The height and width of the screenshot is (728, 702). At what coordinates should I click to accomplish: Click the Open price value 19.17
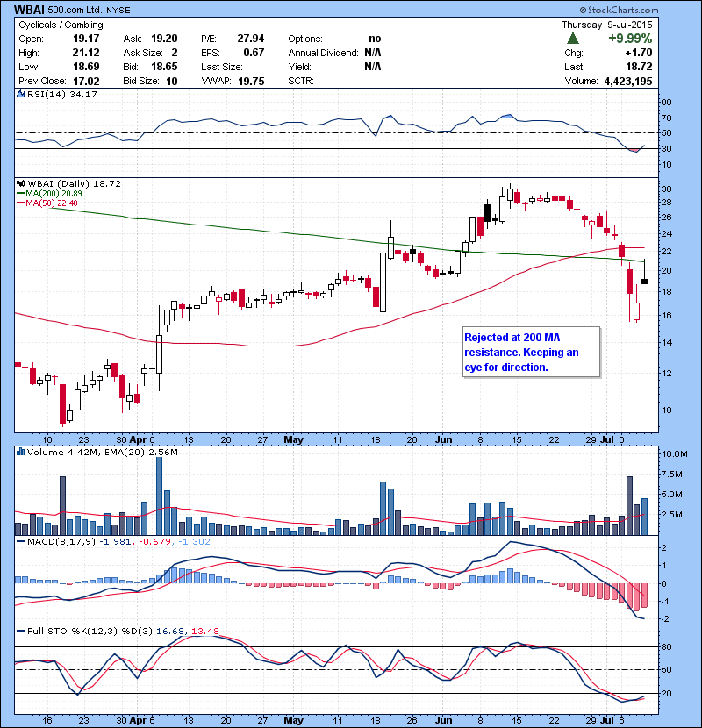[86, 39]
